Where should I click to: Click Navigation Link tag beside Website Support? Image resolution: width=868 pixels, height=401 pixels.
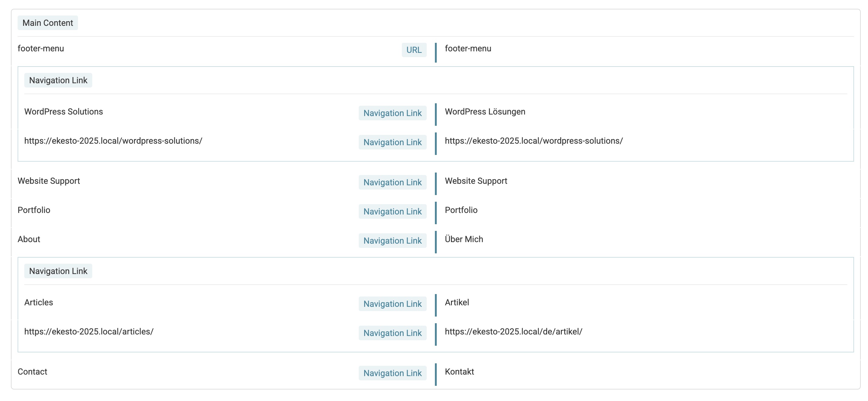tap(392, 182)
